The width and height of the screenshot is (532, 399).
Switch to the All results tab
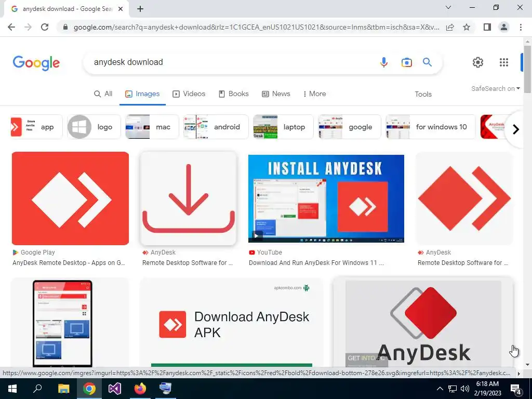click(x=103, y=94)
